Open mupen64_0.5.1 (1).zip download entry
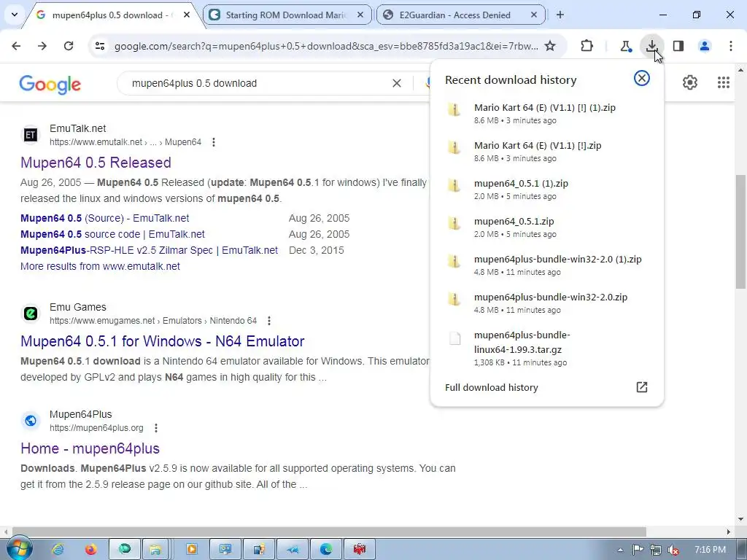 point(546,189)
